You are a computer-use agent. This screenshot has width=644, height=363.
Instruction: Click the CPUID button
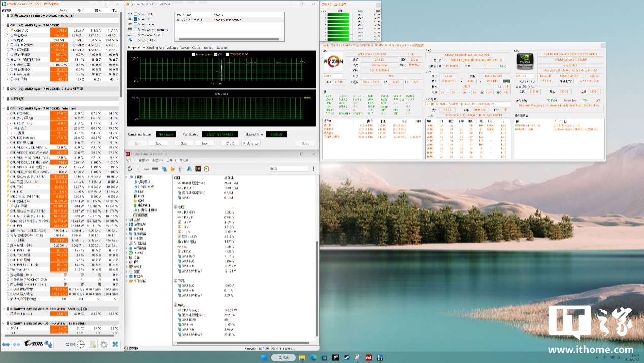pos(230,143)
